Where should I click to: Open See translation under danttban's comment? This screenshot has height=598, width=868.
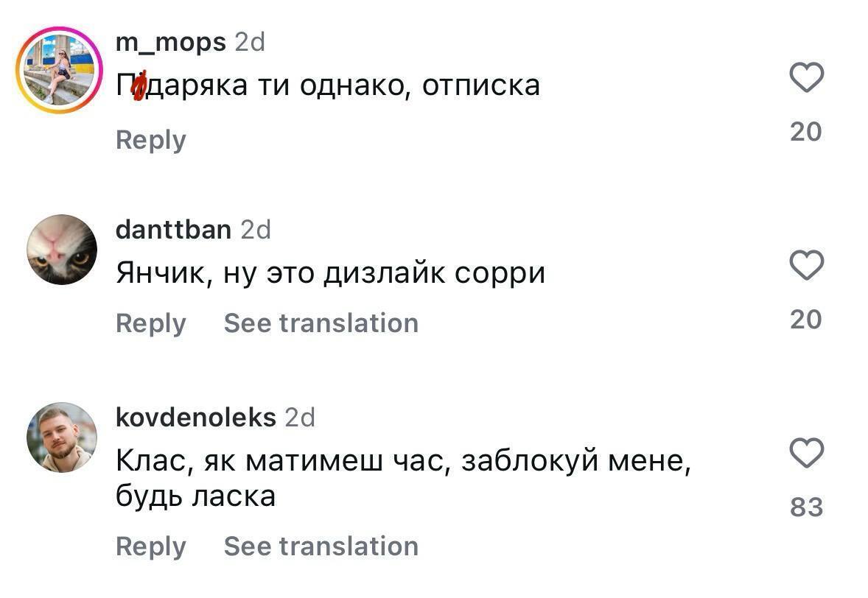click(x=321, y=323)
